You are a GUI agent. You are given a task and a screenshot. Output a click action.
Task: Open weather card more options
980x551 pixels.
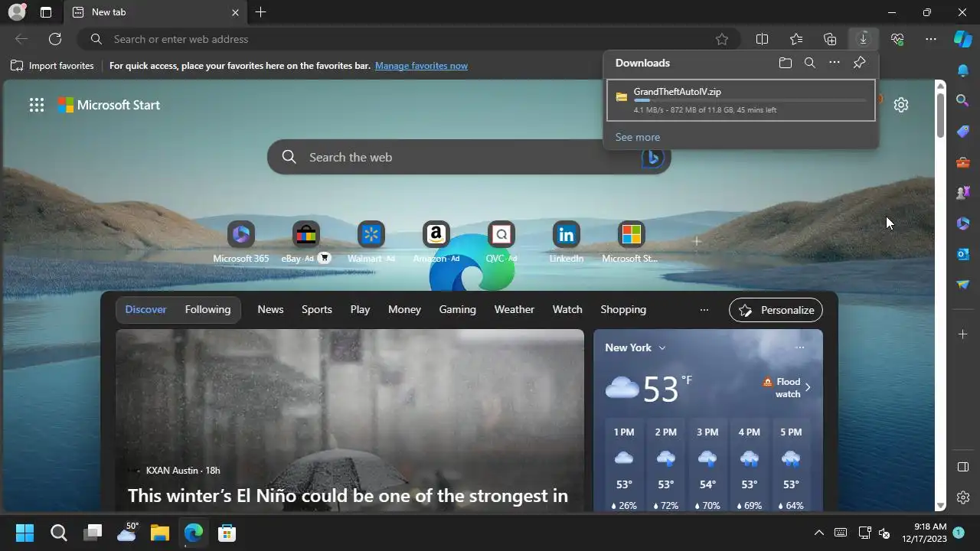coord(800,347)
